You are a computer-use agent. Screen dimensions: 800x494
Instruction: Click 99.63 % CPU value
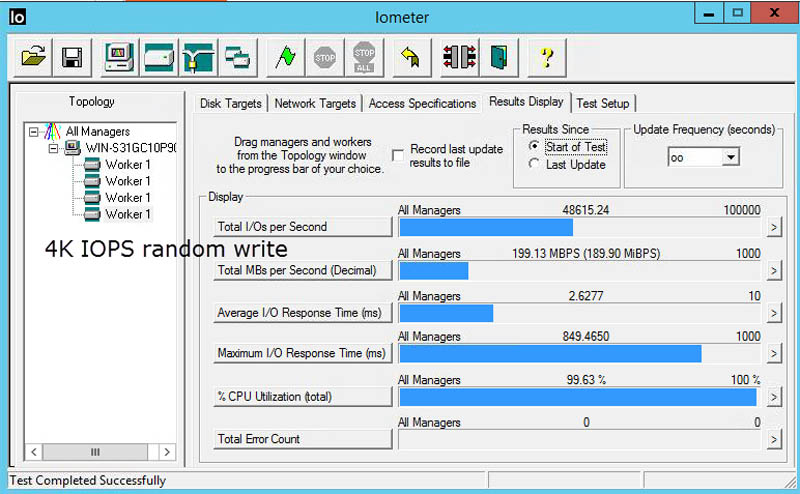click(x=586, y=380)
